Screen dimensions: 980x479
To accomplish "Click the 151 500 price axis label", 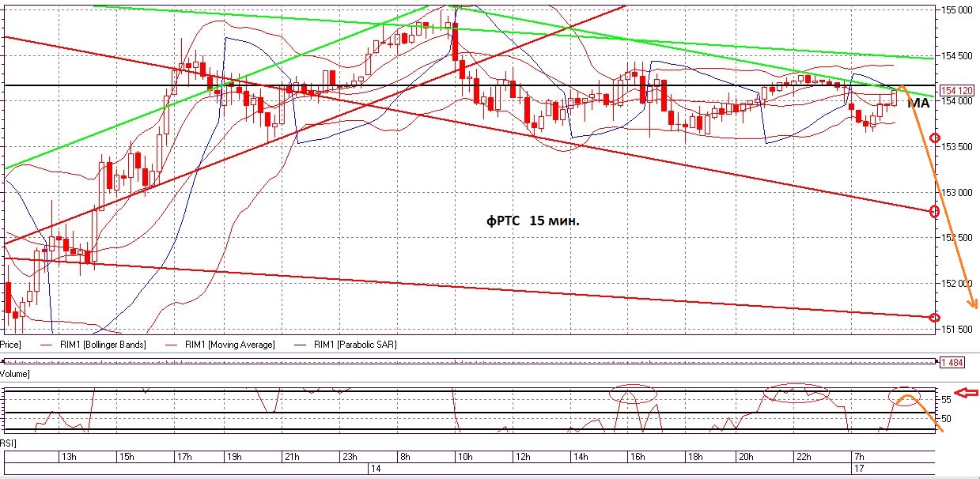I will click(957, 328).
